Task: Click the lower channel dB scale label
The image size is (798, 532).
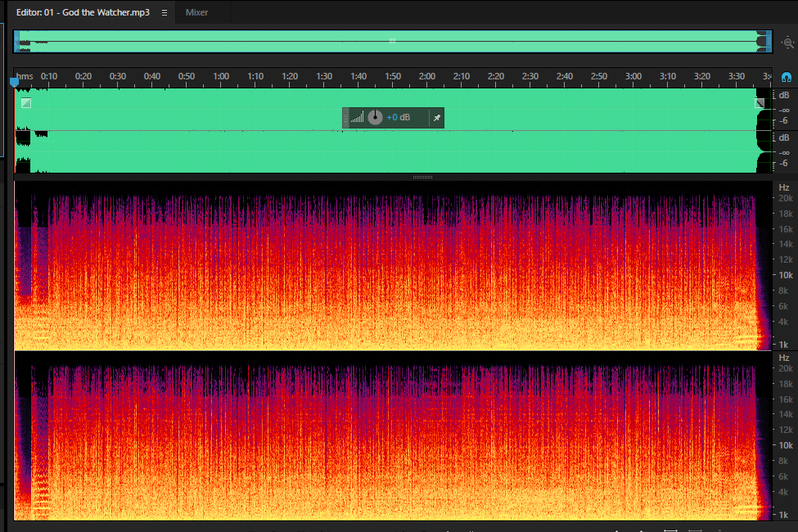Action: click(x=784, y=138)
